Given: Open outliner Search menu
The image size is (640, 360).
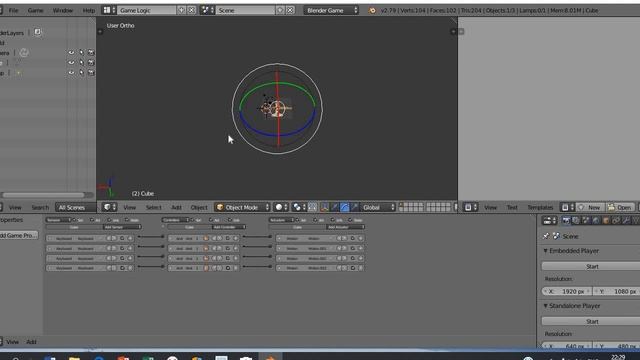Looking at the screenshot, I should tap(40, 207).
